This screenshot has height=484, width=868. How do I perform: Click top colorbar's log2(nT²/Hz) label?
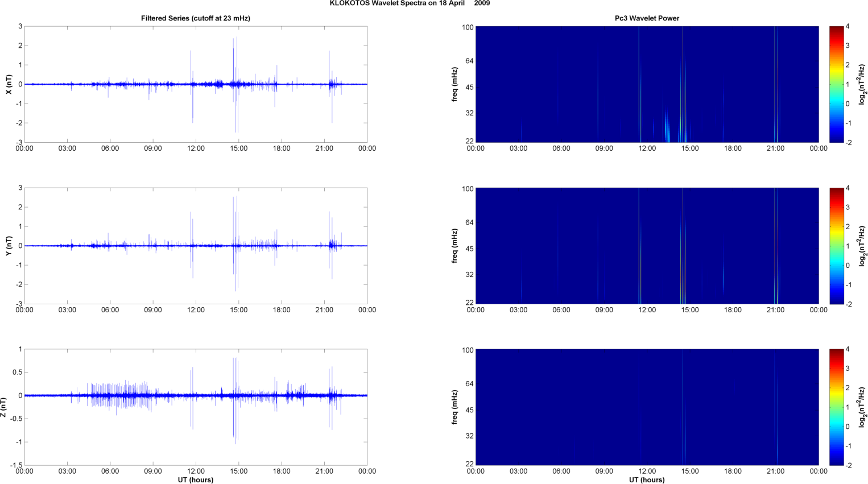(x=862, y=84)
